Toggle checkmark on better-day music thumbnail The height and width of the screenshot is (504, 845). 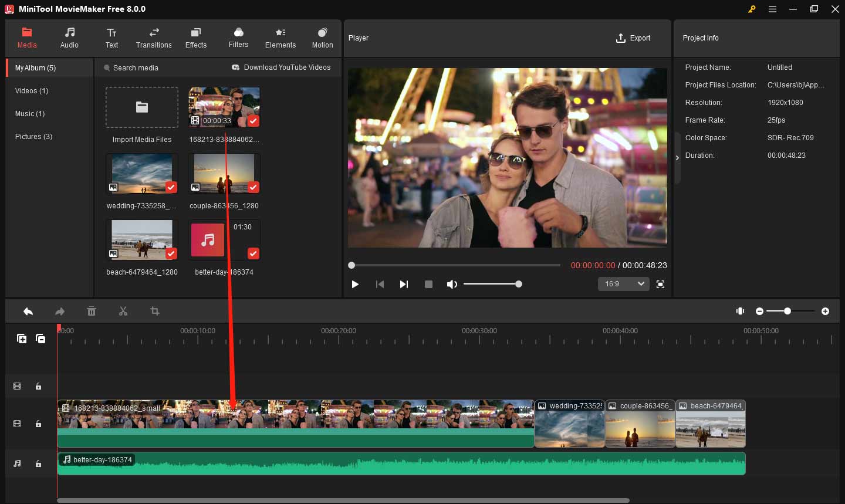pyautogui.click(x=253, y=253)
